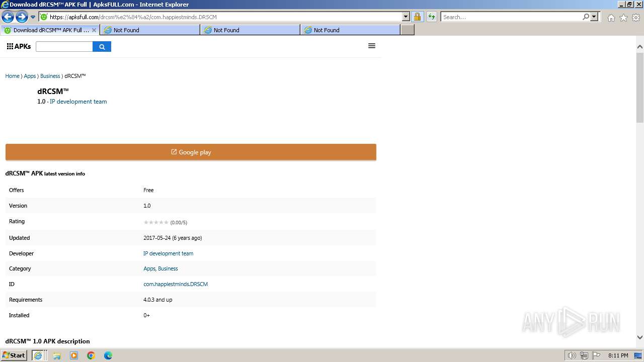Refresh the page with the refresh icon
The width and height of the screenshot is (644, 362).
pos(432,17)
